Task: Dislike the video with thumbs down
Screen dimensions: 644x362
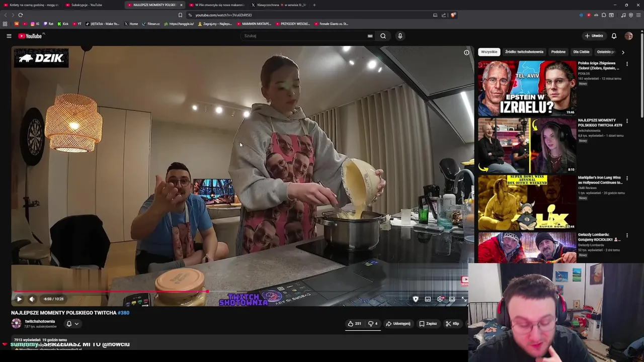Action: click(x=373, y=324)
